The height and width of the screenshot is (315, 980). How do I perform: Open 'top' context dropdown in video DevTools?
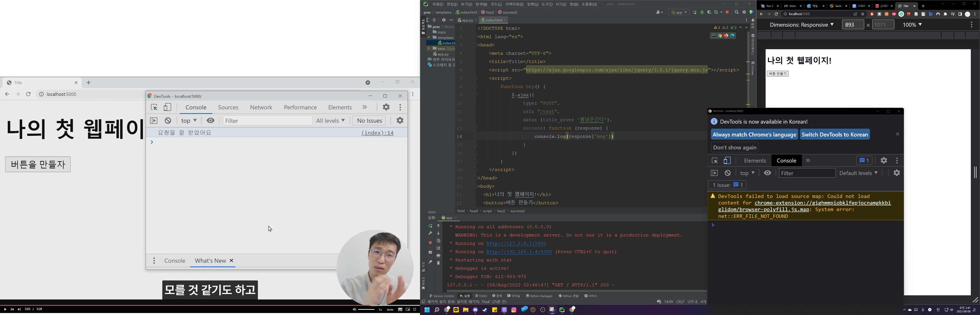click(189, 121)
